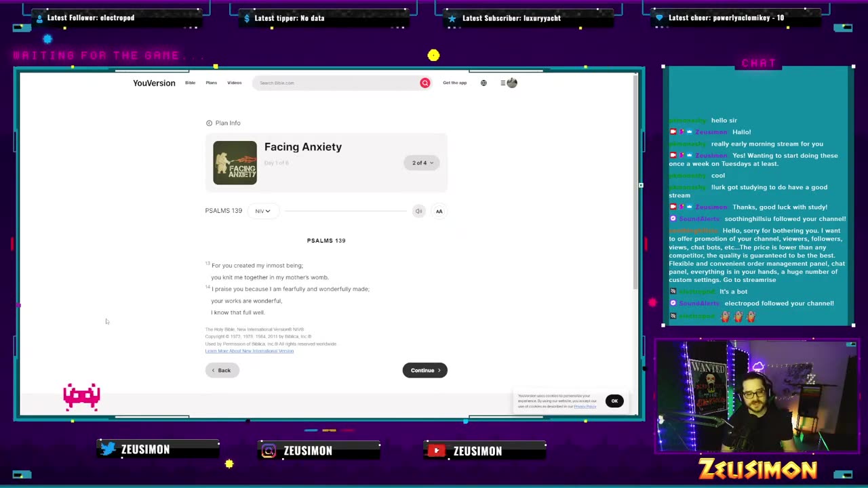Open the language globe icon

click(484, 83)
